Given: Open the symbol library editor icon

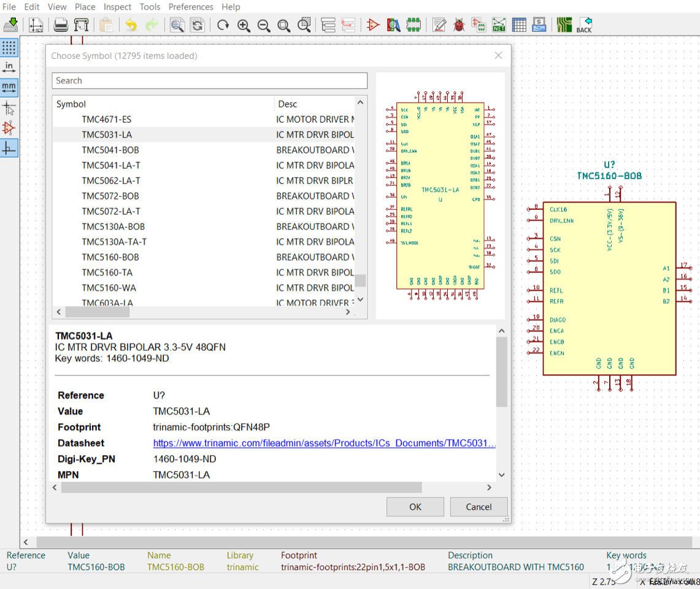Looking at the screenshot, I should tap(373, 25).
